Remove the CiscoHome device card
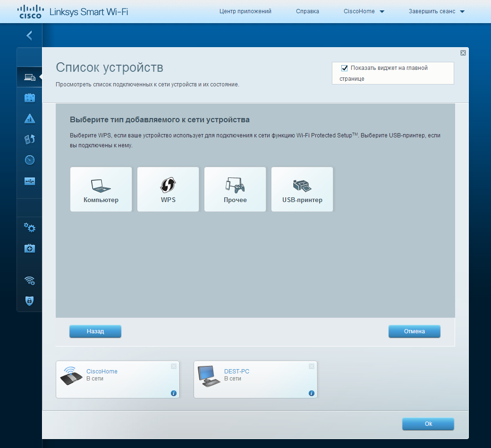This screenshot has height=448, width=491. click(174, 366)
